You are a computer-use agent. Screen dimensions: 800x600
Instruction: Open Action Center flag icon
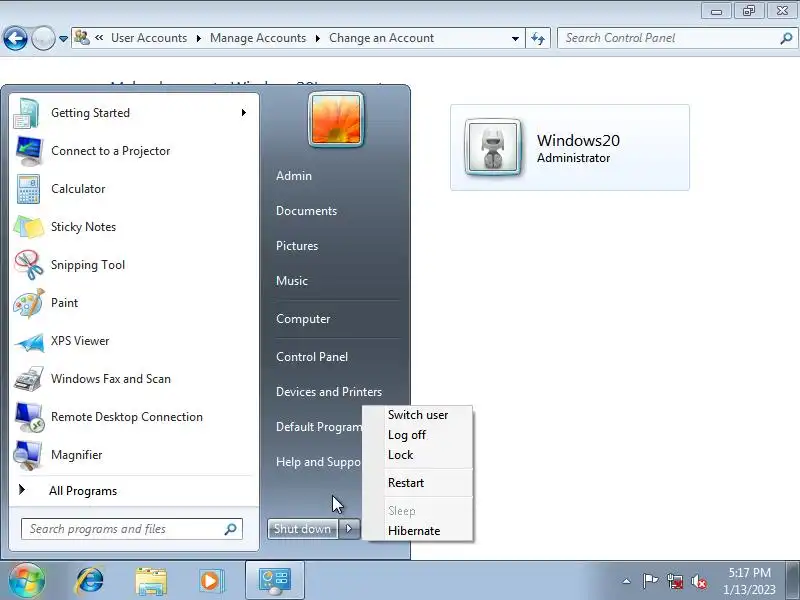point(650,581)
